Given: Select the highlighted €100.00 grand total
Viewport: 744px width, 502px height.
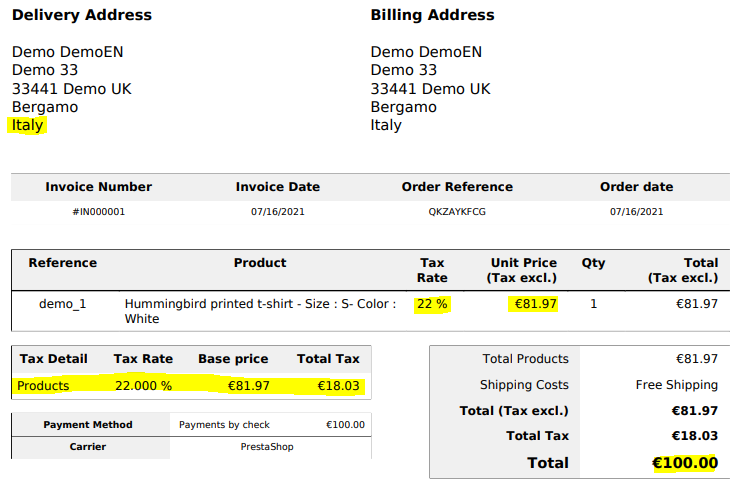Looking at the screenshot, I should [685, 463].
